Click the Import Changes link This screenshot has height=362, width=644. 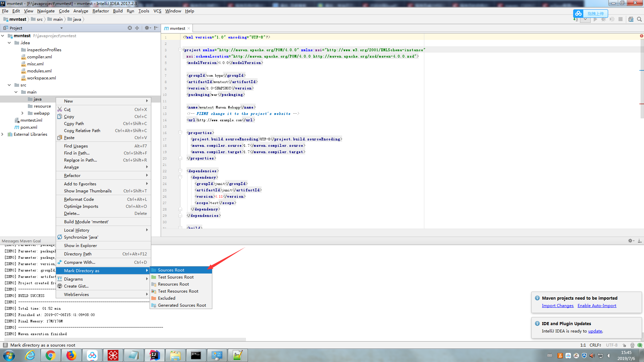(x=557, y=306)
